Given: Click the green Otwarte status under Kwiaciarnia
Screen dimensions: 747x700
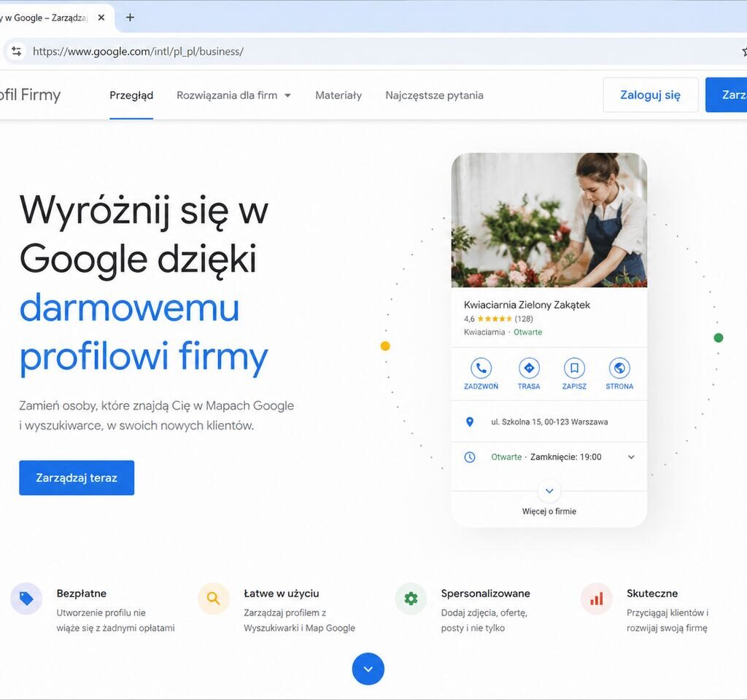Looking at the screenshot, I should click(x=528, y=332).
